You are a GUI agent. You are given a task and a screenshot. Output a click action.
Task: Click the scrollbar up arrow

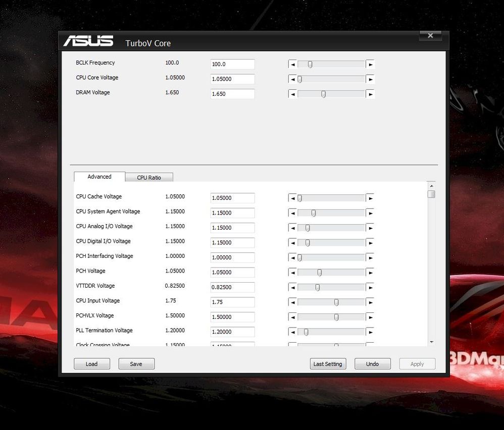click(x=432, y=186)
